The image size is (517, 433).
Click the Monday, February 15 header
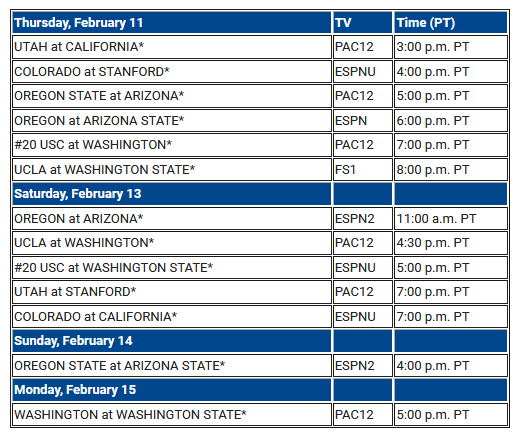pyautogui.click(x=172, y=390)
